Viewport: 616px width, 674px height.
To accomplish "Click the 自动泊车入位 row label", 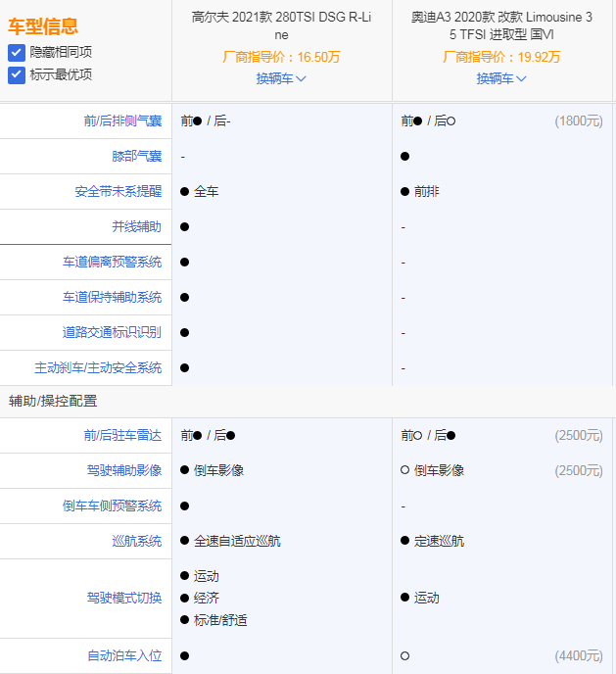I will pyautogui.click(x=125, y=655).
